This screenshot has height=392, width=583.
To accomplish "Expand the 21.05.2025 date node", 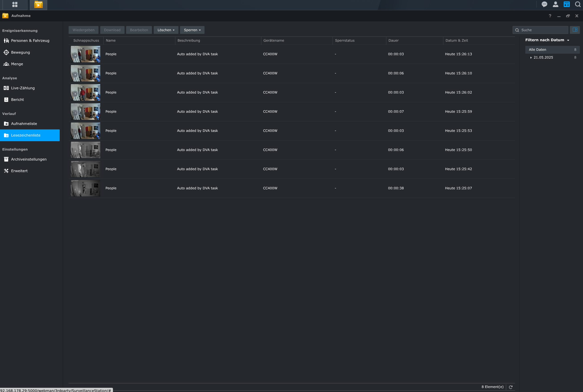I will pyautogui.click(x=531, y=57).
